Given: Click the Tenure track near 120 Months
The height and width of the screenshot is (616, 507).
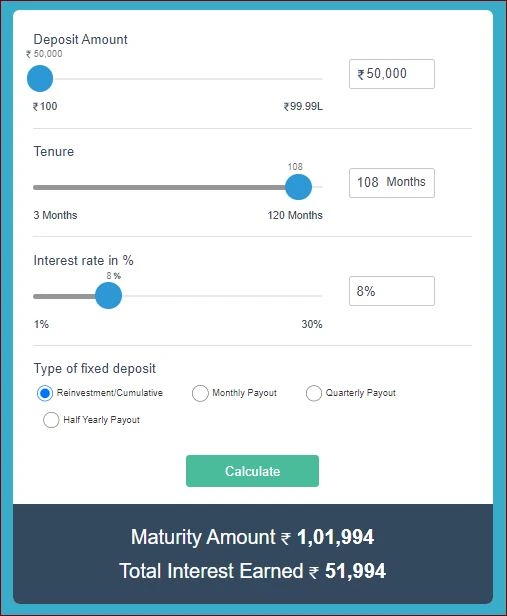Looking at the screenshot, I should (x=319, y=187).
